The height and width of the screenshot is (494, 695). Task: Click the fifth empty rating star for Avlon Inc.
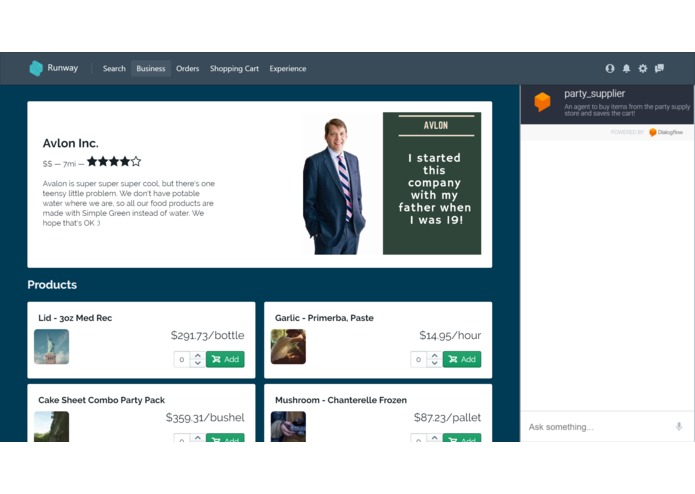coord(136,161)
